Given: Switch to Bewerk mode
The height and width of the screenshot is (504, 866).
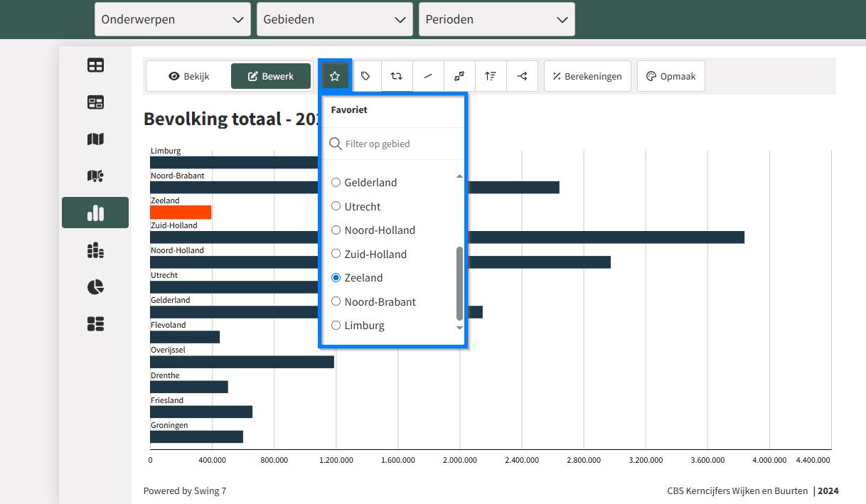Looking at the screenshot, I should pos(271,76).
